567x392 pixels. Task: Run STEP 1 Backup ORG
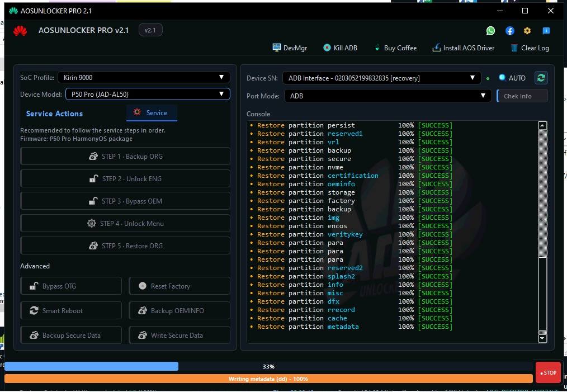[x=125, y=156]
